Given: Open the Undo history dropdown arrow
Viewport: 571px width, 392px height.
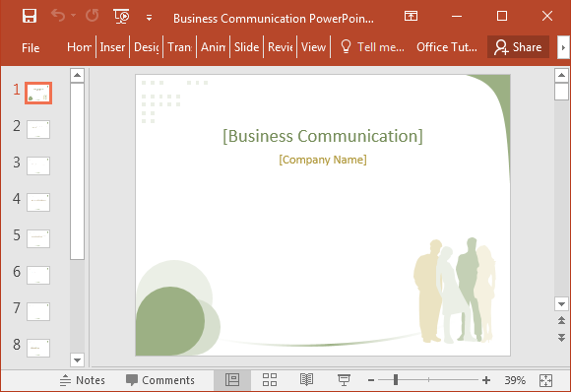Looking at the screenshot, I should click(x=73, y=16).
